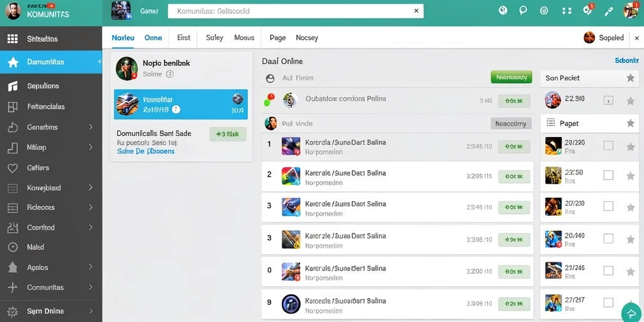The image size is (644, 322).
Task: Check the box next to 20/140 entry
Action: [x=608, y=238]
